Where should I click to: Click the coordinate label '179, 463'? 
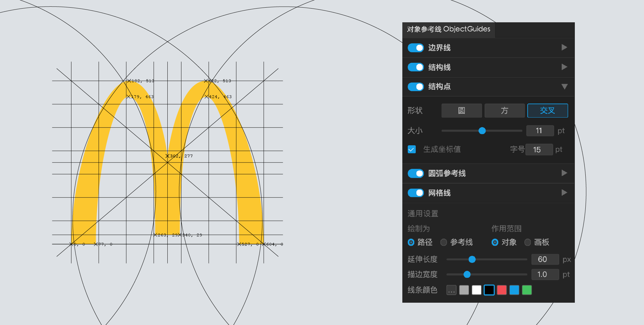142,97
